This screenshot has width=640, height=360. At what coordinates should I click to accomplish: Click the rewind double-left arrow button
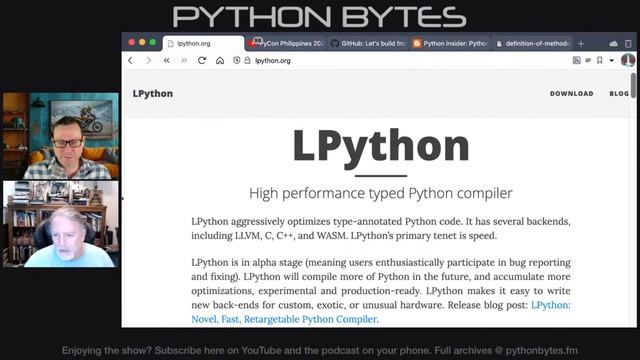167,60
